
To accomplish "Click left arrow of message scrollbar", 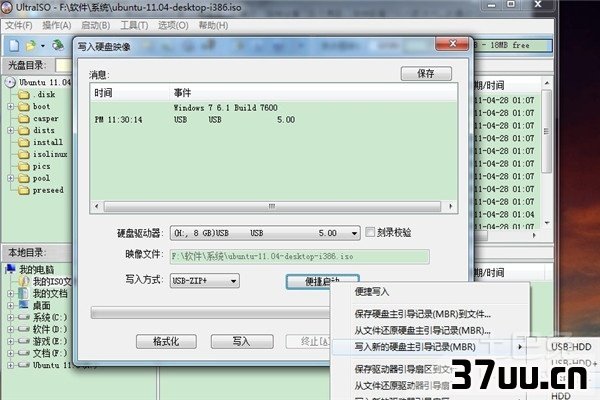I will coord(96,207).
